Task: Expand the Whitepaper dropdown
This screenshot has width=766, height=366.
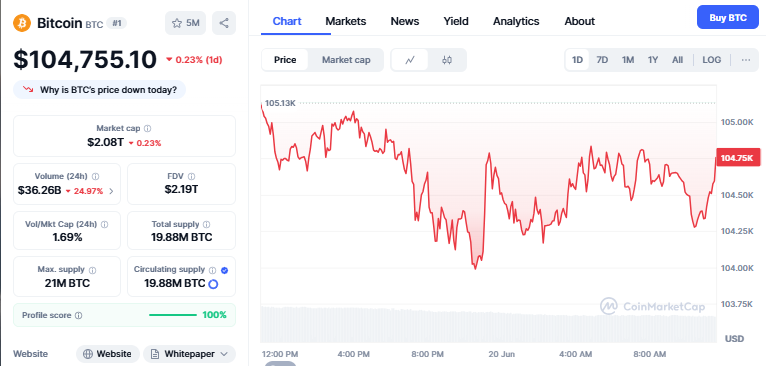Action: (x=190, y=354)
